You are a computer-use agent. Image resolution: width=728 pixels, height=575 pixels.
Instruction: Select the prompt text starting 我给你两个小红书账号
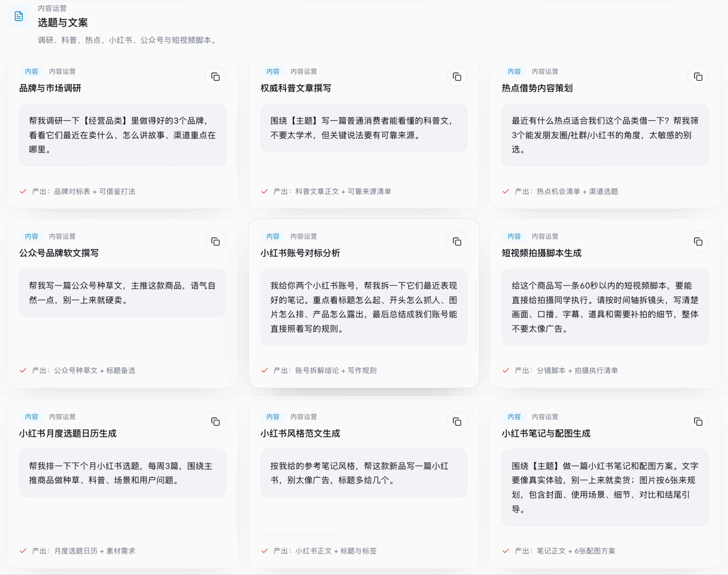(x=364, y=307)
